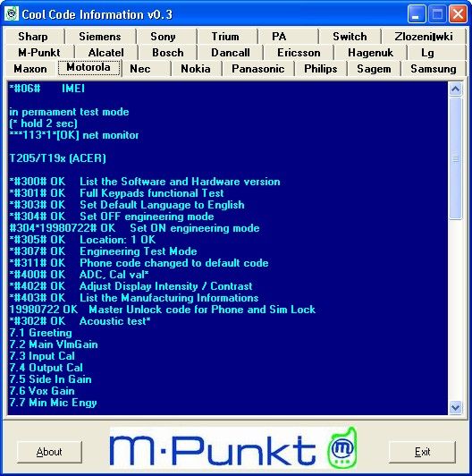
Task: Click the net monitor code line
Action: 73,135
